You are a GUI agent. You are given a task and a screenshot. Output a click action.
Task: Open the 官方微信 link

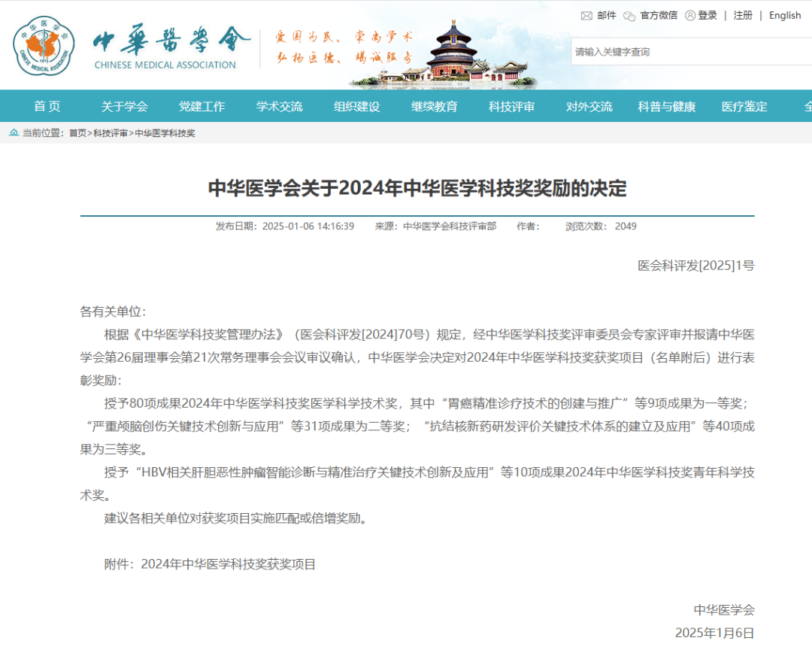[x=659, y=16]
